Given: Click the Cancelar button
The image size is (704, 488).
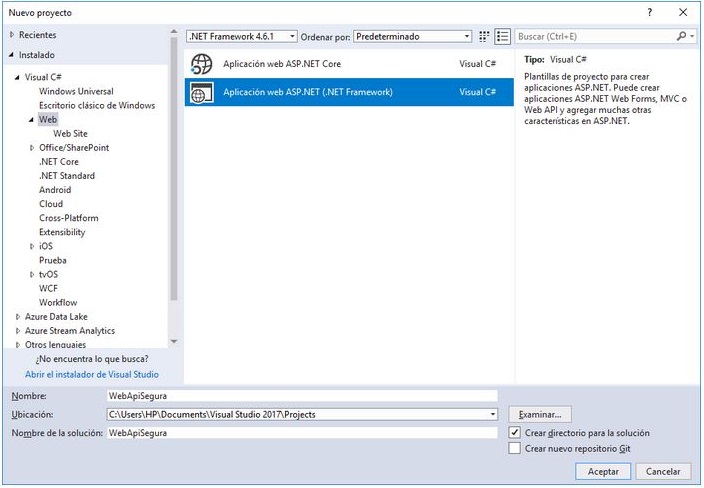Looking at the screenshot, I should pos(663,471).
